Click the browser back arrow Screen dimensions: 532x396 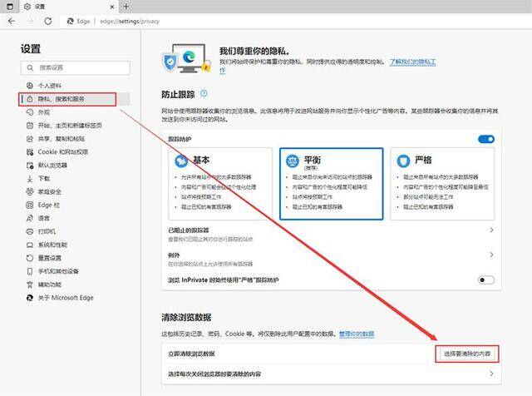[12, 21]
